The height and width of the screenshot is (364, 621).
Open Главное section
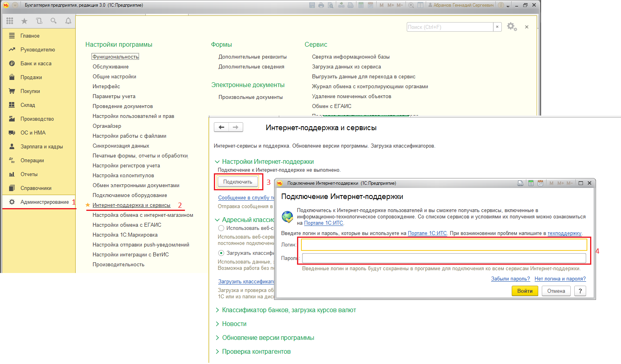point(38,36)
